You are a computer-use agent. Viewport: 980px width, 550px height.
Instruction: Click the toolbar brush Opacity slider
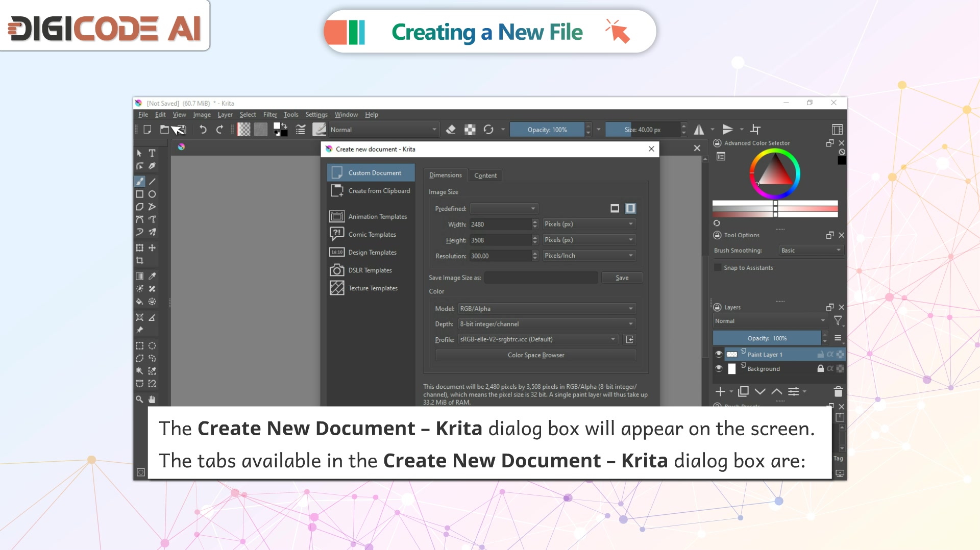(x=547, y=130)
